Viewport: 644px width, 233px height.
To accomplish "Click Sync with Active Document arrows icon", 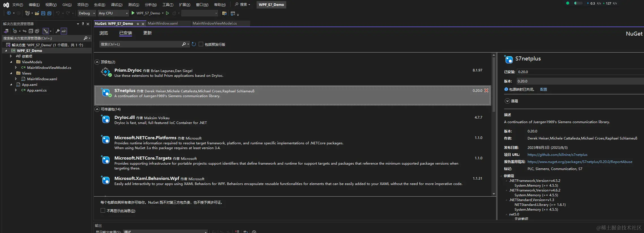I will (x=25, y=31).
